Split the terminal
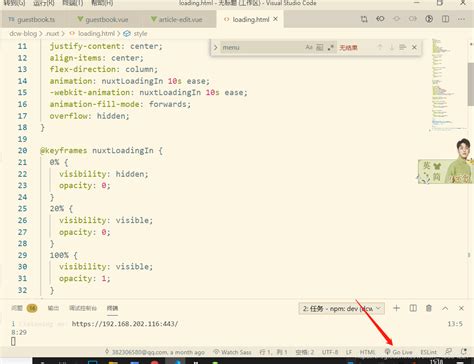The image size is (474, 364). click(413, 308)
